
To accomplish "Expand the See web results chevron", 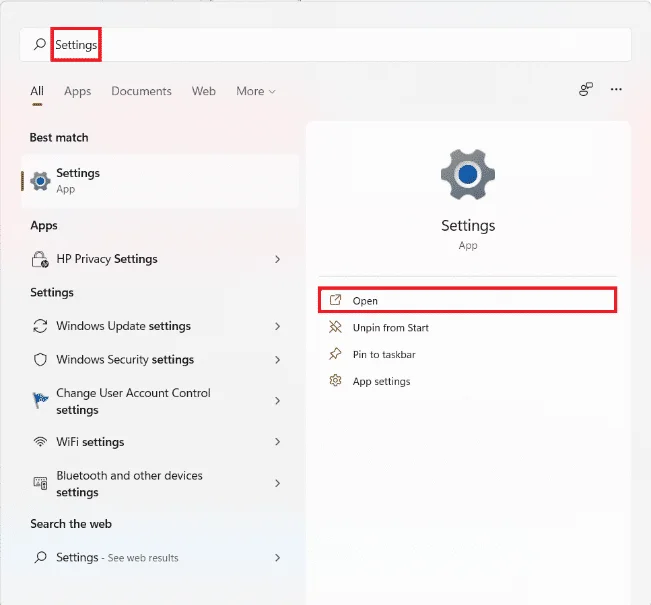I will tap(277, 558).
